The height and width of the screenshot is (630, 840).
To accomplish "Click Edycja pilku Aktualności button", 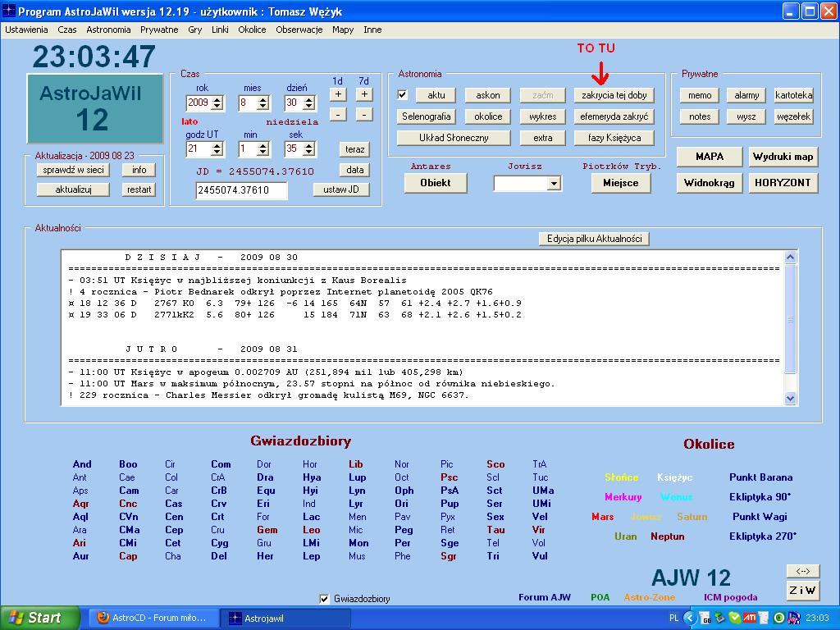I will point(594,239).
